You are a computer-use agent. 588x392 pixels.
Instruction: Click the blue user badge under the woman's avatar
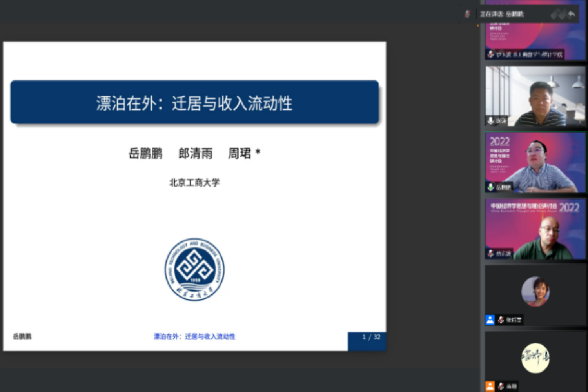490,320
